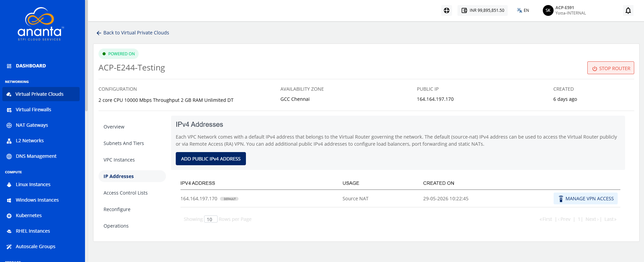This screenshot has width=644, height=262.
Task: Open the Reconfigure tab
Action: (x=117, y=209)
